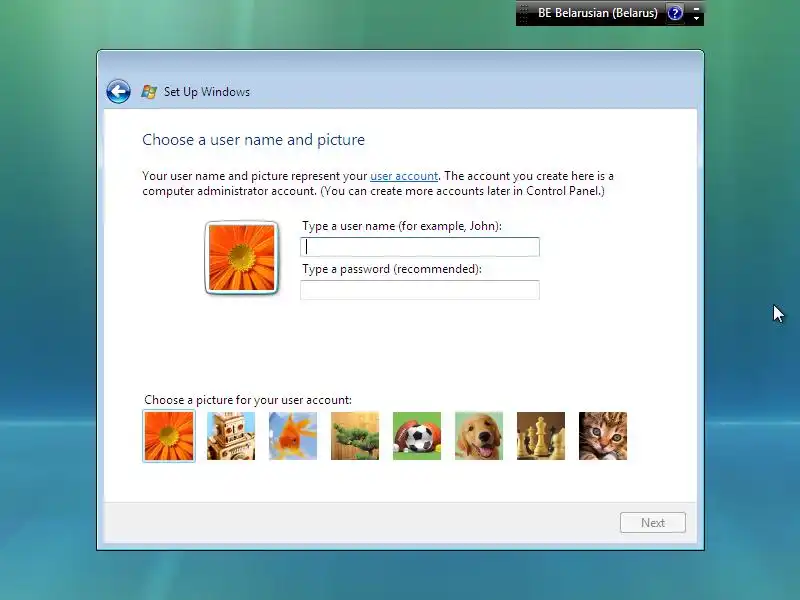Switch the BE Belarusian input language
This screenshot has width=800, height=600.
click(x=597, y=13)
